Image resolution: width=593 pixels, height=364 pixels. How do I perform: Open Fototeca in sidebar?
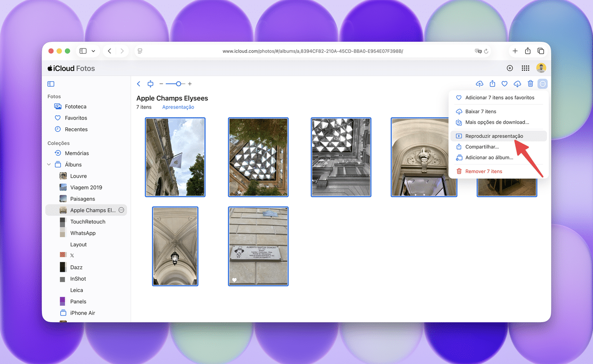click(87, 106)
